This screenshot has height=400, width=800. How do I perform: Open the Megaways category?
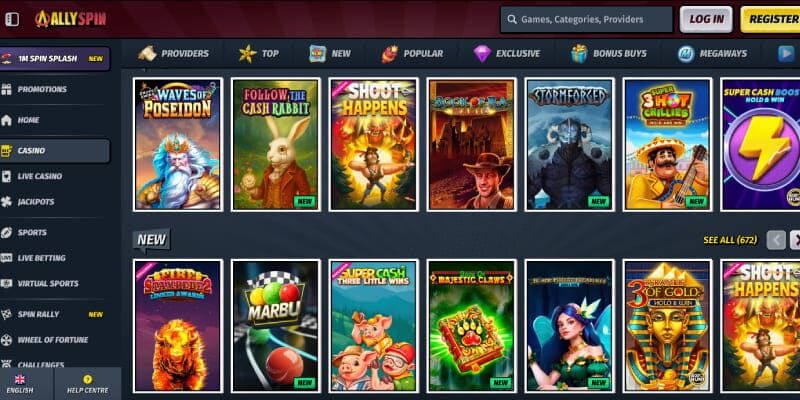click(x=712, y=54)
